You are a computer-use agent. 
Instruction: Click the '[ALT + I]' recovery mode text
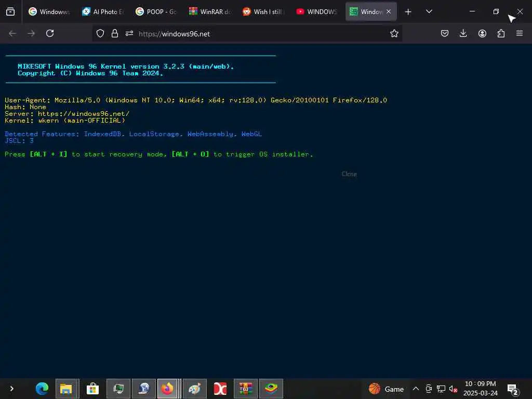click(x=48, y=154)
